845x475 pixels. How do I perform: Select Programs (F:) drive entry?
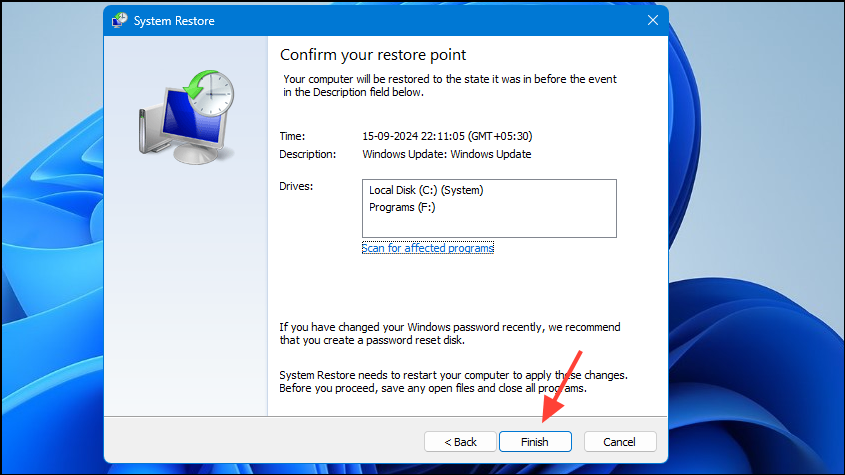402,208
